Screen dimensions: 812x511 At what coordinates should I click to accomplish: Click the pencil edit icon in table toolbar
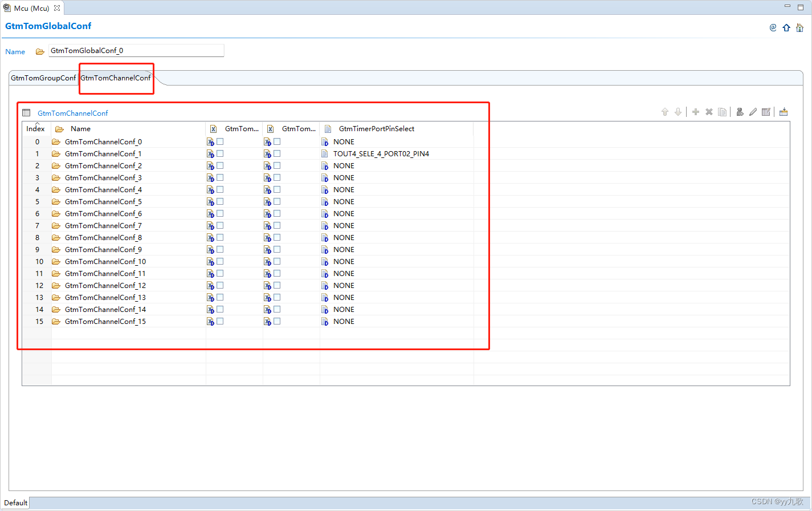pos(753,112)
